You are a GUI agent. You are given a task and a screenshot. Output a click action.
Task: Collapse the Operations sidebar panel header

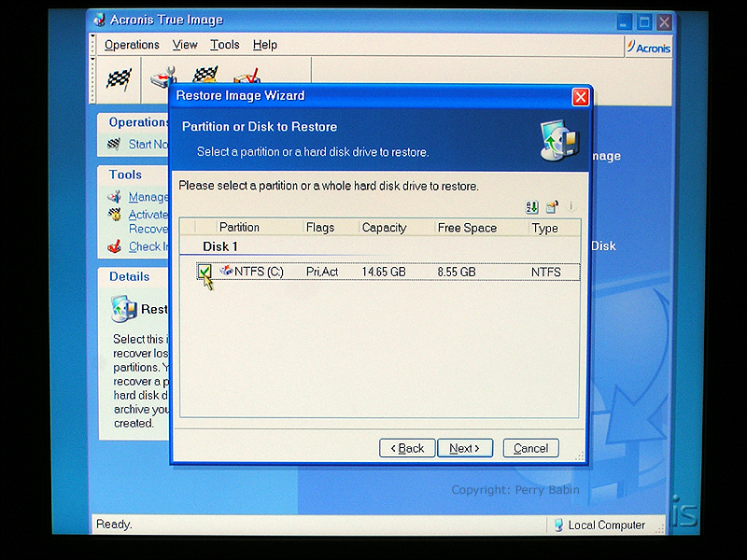pyautogui.click(x=134, y=122)
